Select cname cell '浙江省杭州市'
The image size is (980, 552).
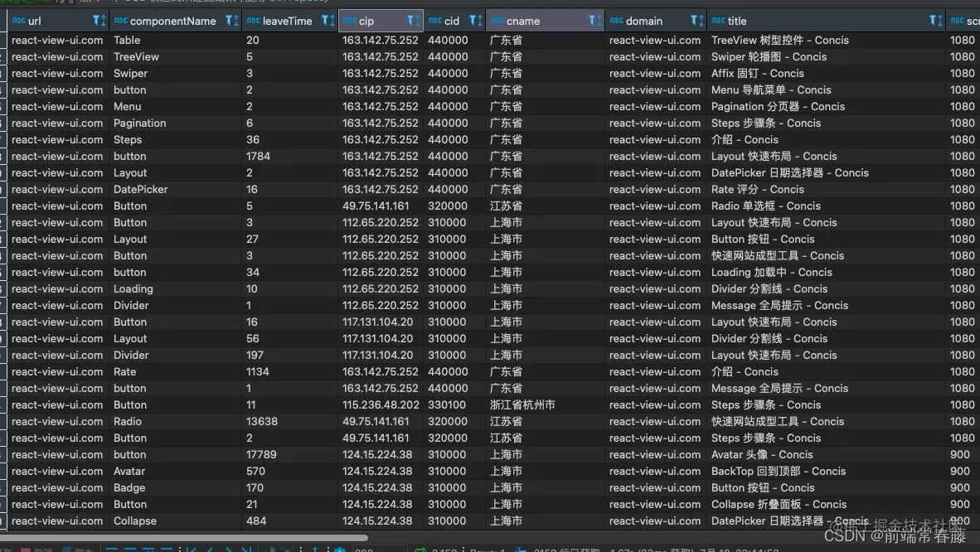point(545,404)
